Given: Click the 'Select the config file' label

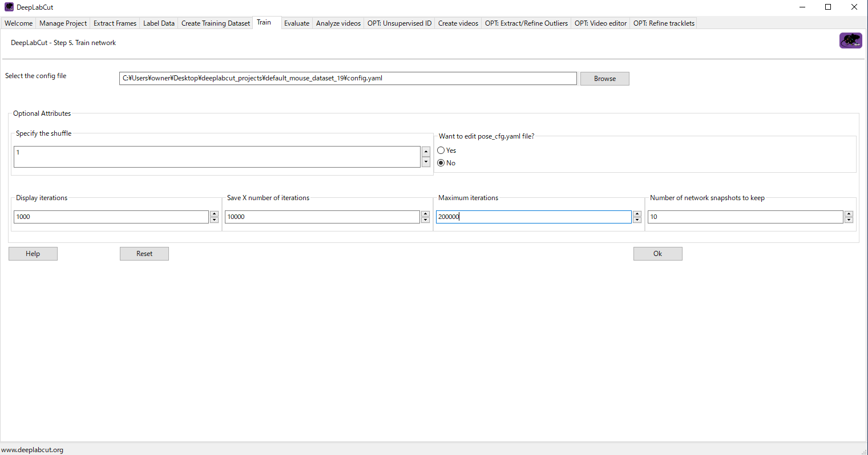Looking at the screenshot, I should [x=36, y=76].
